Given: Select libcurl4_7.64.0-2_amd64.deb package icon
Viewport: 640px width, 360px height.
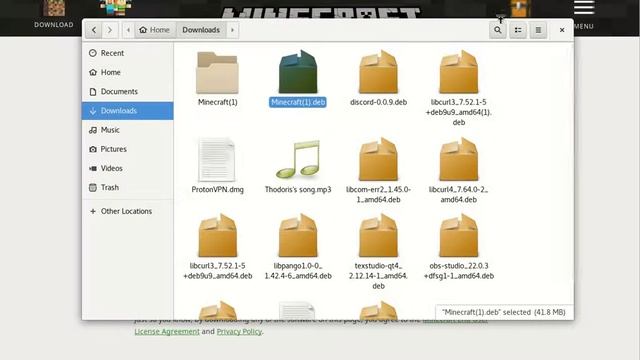Looking at the screenshot, I should (459, 159).
